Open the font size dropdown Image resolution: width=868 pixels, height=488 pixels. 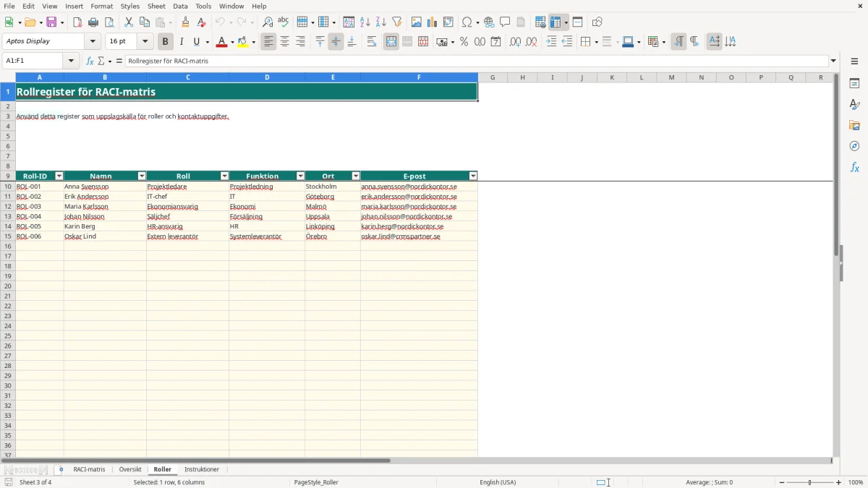[x=145, y=42]
